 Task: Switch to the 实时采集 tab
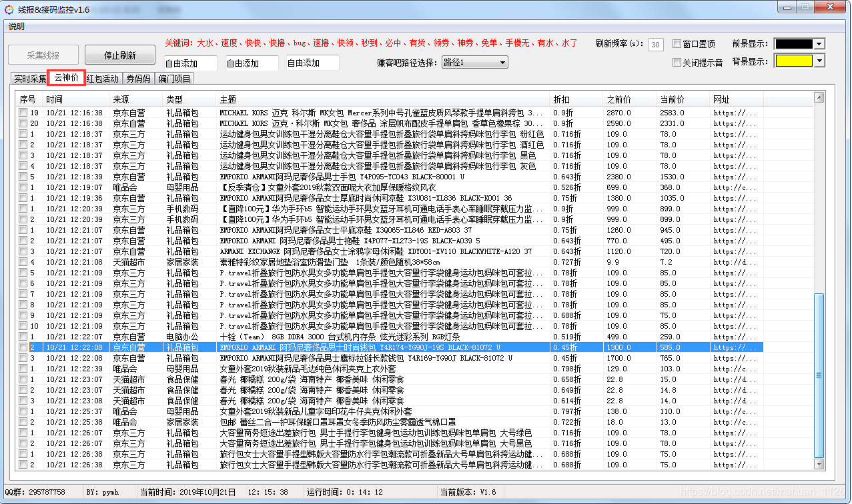coord(31,79)
